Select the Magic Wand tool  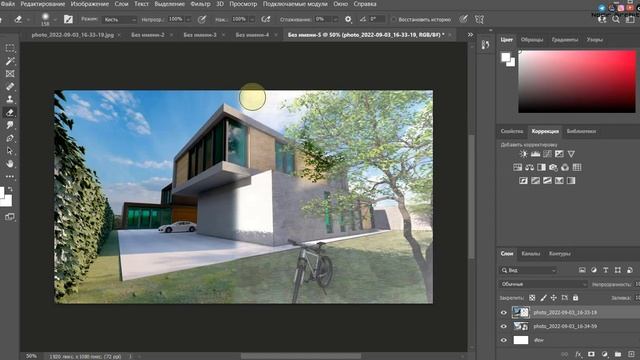pos(10,61)
